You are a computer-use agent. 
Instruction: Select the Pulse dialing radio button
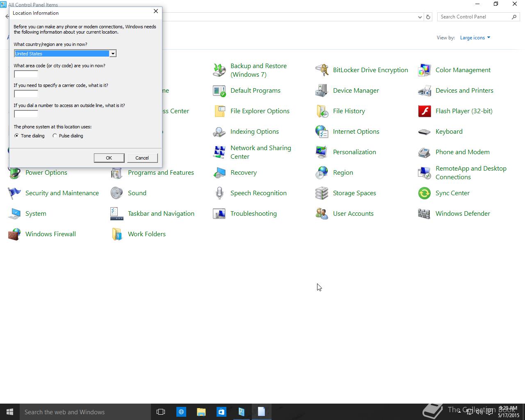(55, 136)
